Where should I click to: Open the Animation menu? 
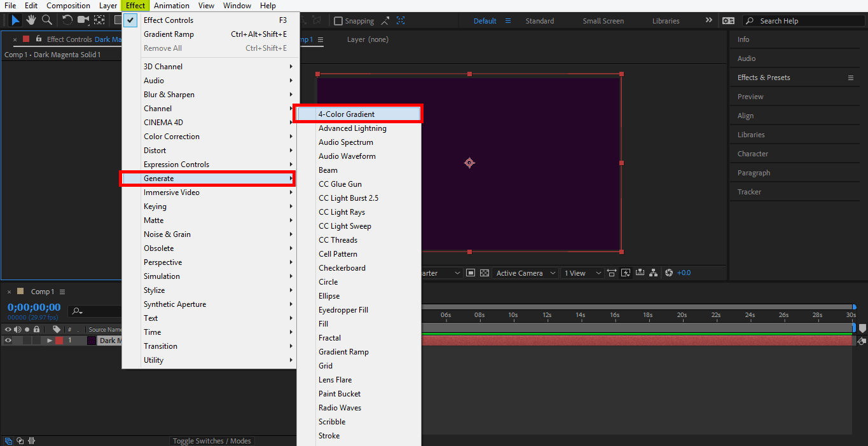tap(172, 6)
